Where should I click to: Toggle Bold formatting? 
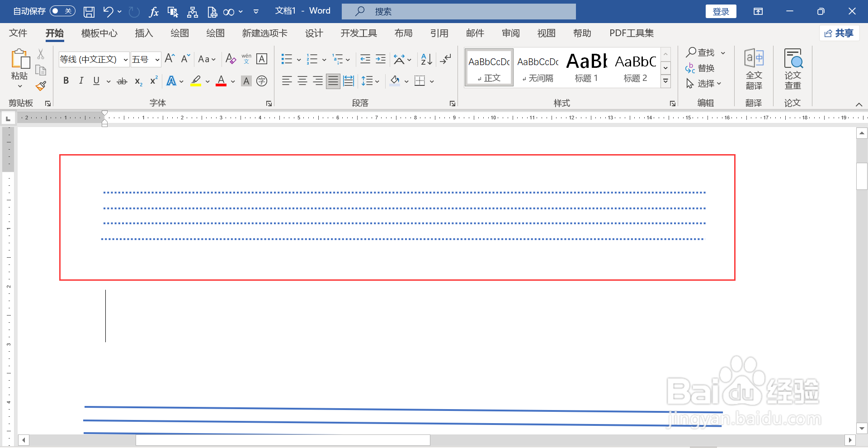66,80
